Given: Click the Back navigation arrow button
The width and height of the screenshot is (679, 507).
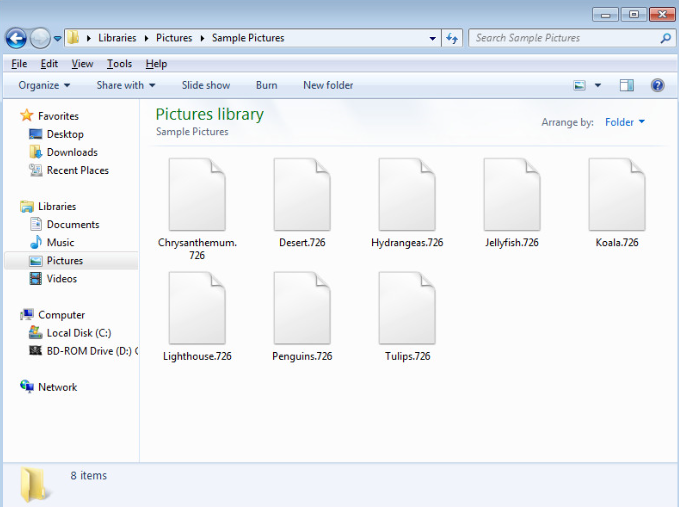Looking at the screenshot, I should pyautogui.click(x=16, y=39).
